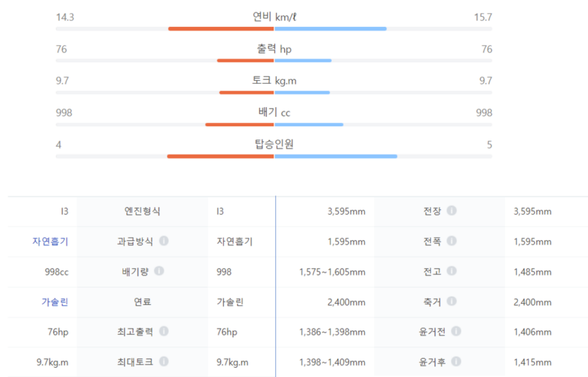Click the orange 토크 kg.m bar
The image size is (588, 377).
tap(246, 92)
